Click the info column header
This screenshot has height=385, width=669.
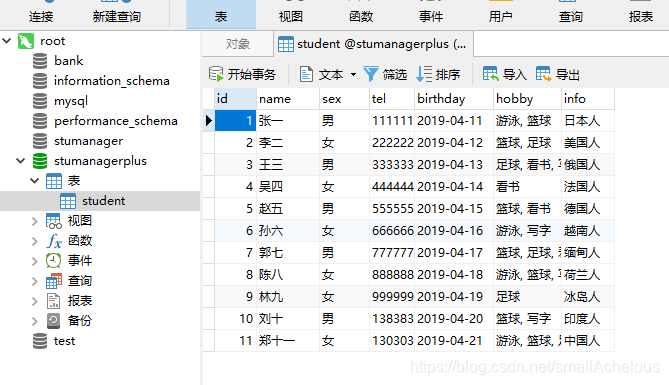pos(588,99)
